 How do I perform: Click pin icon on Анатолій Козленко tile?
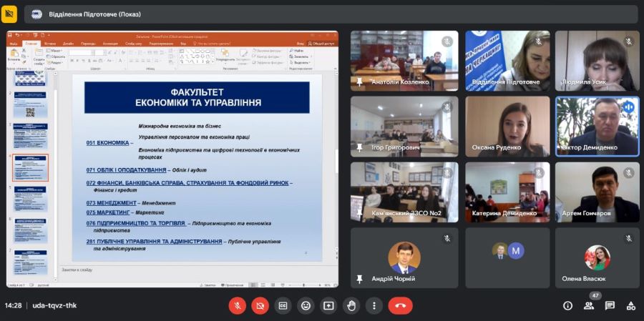click(x=359, y=82)
